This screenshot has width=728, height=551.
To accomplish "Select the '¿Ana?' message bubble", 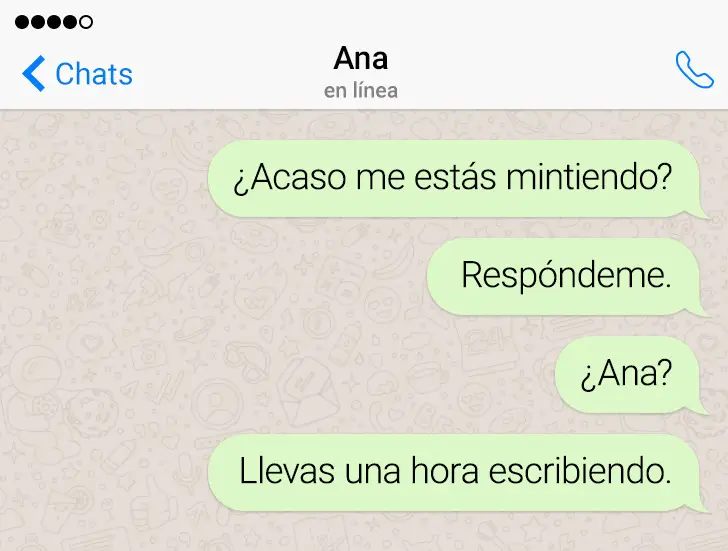I will (630, 374).
